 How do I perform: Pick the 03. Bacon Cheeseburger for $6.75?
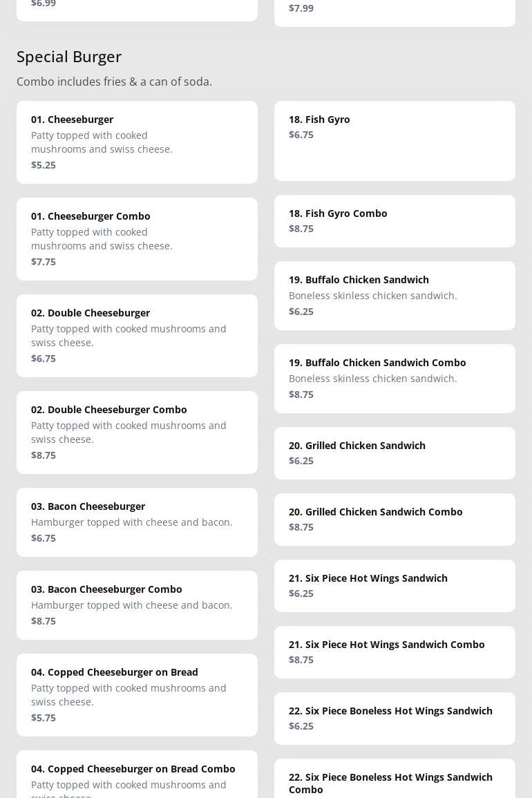(x=137, y=522)
